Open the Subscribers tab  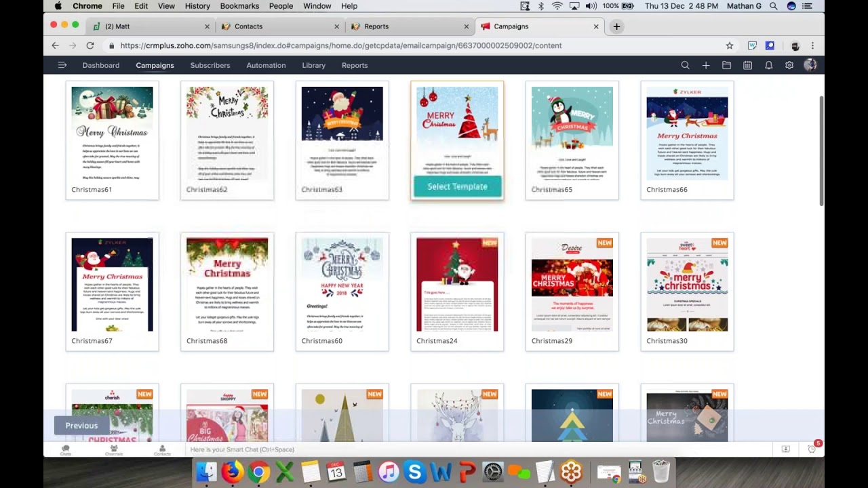point(210,65)
